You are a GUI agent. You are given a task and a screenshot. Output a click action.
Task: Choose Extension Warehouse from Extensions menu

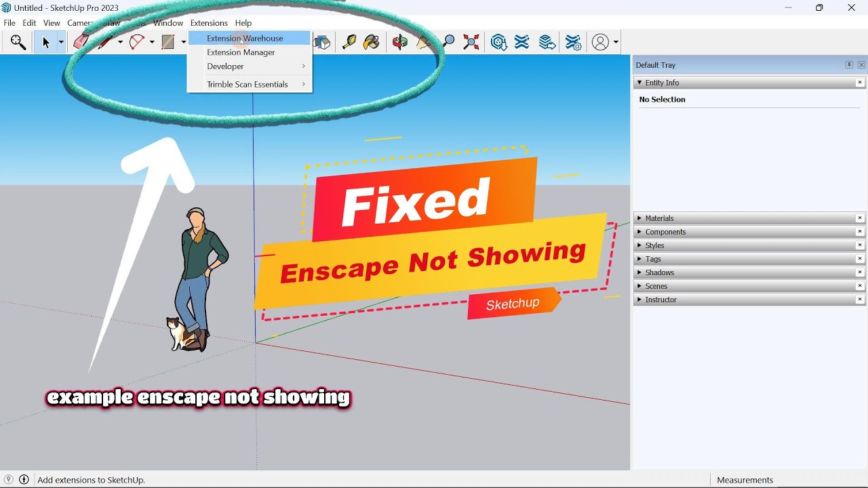point(249,38)
